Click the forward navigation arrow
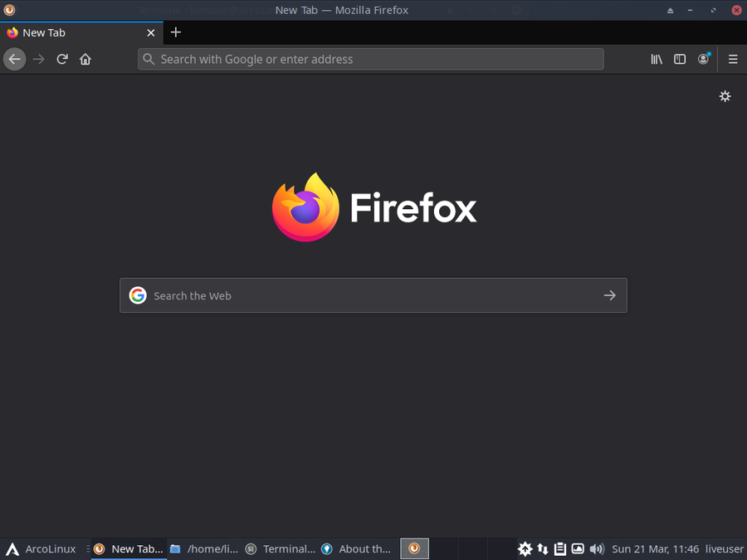The image size is (747, 560). point(38,60)
